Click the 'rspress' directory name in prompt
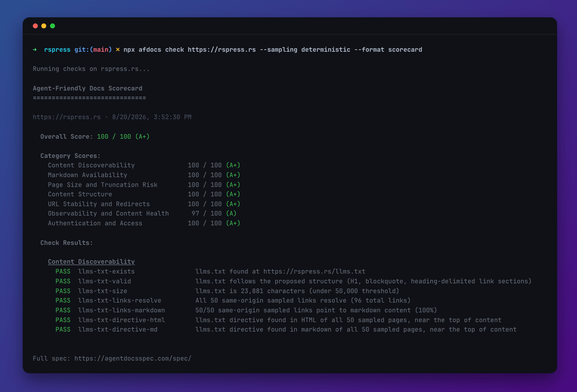577x392 pixels. coord(57,50)
